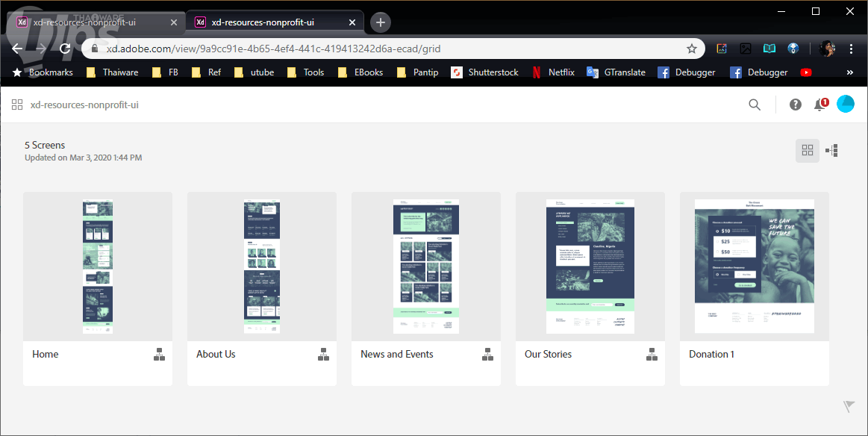Screen dimensions: 868x436
Task: Click the grid icon beside xd-resources-nonprofit-ui title
Action: (x=17, y=105)
